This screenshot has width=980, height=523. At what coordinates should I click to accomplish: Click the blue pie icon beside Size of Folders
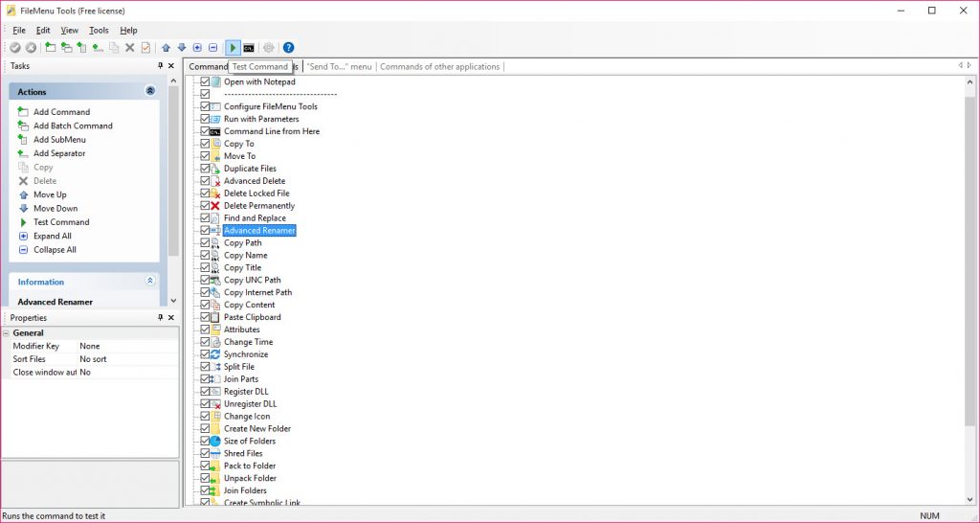[x=215, y=441]
